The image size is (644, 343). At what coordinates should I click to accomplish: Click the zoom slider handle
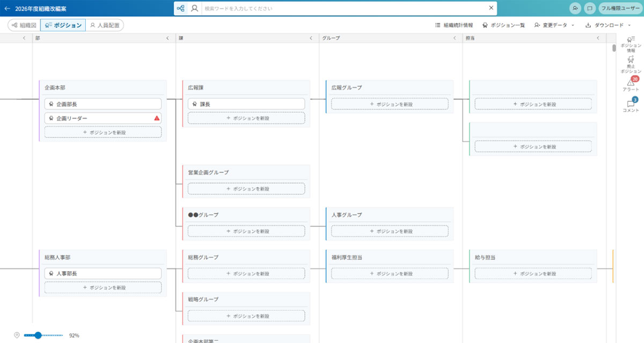click(x=38, y=335)
